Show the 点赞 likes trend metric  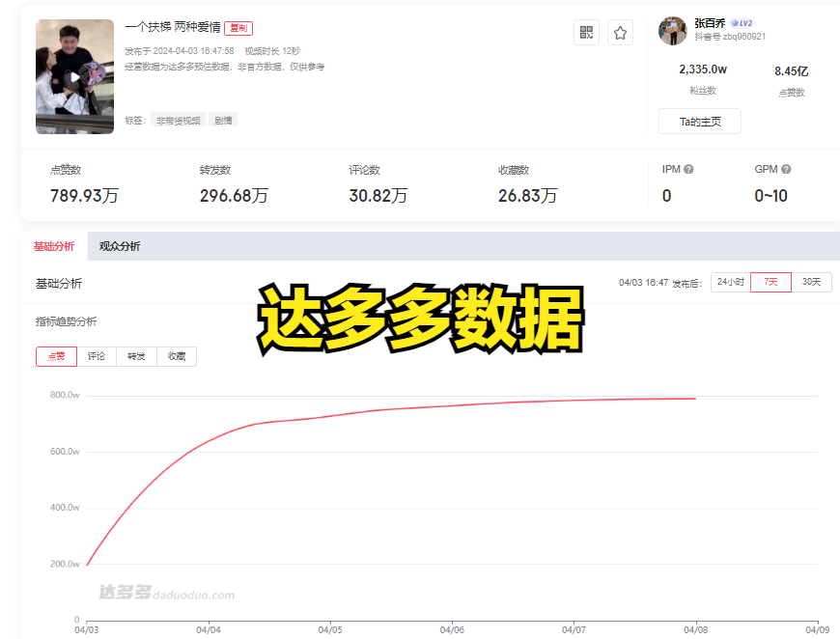pyautogui.click(x=56, y=356)
